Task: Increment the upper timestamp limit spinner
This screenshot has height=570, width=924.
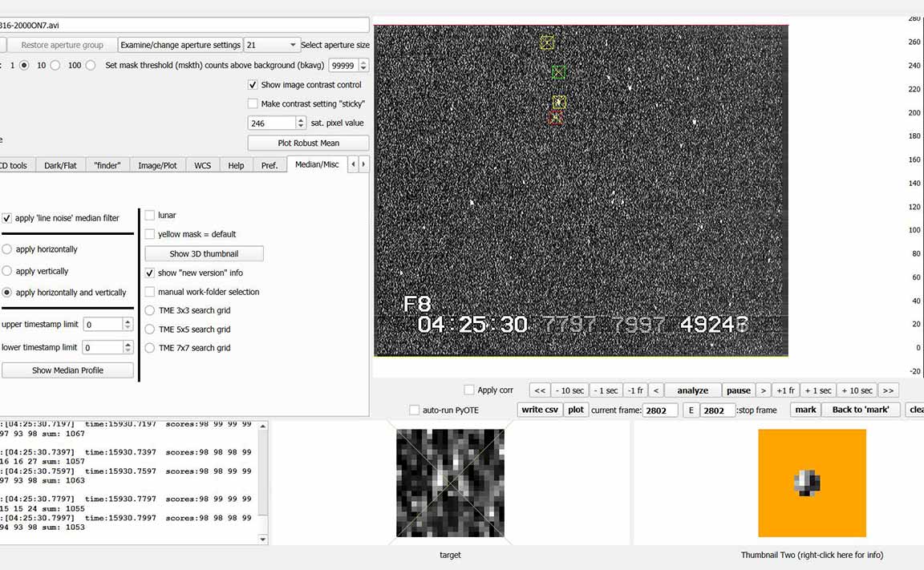Action: (x=128, y=321)
